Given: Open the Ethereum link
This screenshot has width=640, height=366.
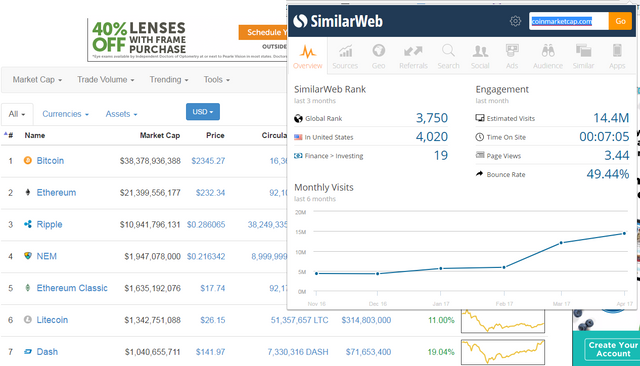Looking at the screenshot, I should pos(56,193).
